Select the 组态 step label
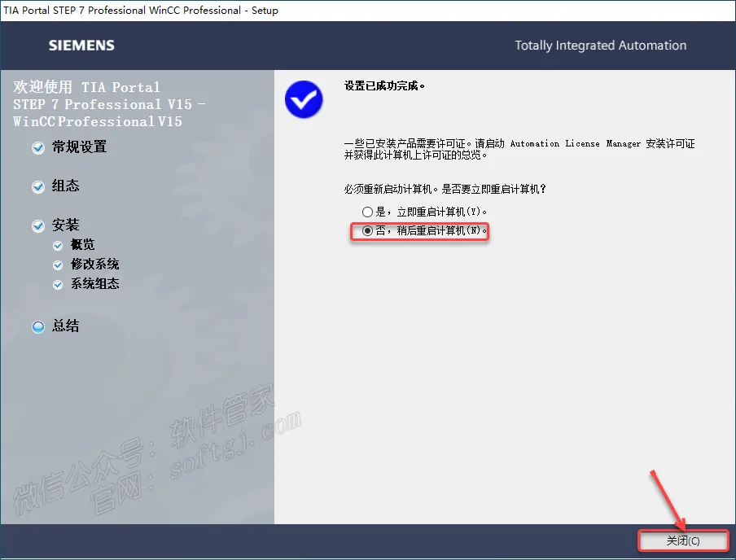This screenshot has width=736, height=560. pos(65,186)
